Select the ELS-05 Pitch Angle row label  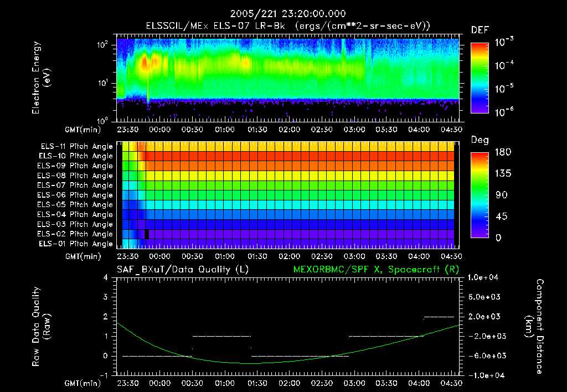(x=75, y=205)
